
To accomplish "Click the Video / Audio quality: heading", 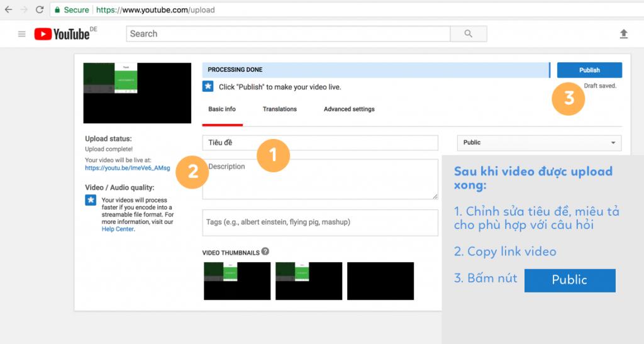I will [x=119, y=187].
